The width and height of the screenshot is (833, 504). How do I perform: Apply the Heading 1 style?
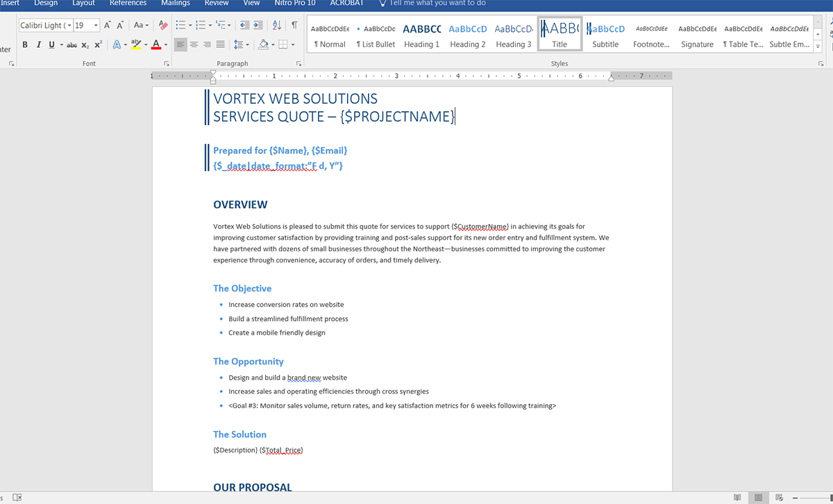(x=422, y=35)
